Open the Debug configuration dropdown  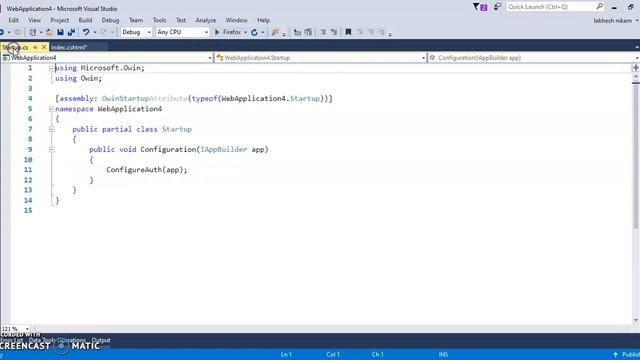[x=136, y=32]
